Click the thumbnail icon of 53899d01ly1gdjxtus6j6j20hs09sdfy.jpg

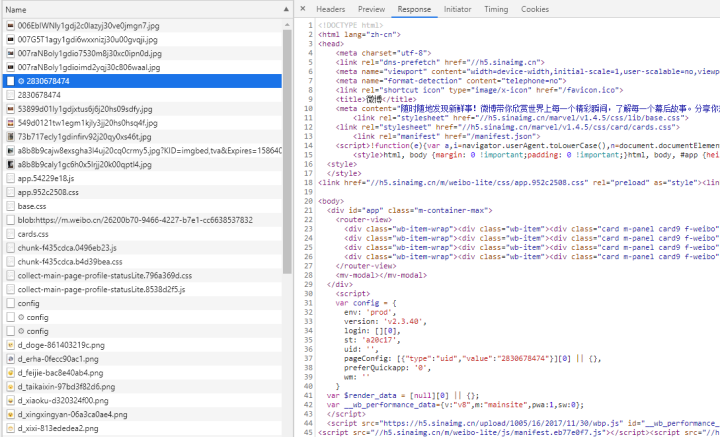(x=11, y=109)
